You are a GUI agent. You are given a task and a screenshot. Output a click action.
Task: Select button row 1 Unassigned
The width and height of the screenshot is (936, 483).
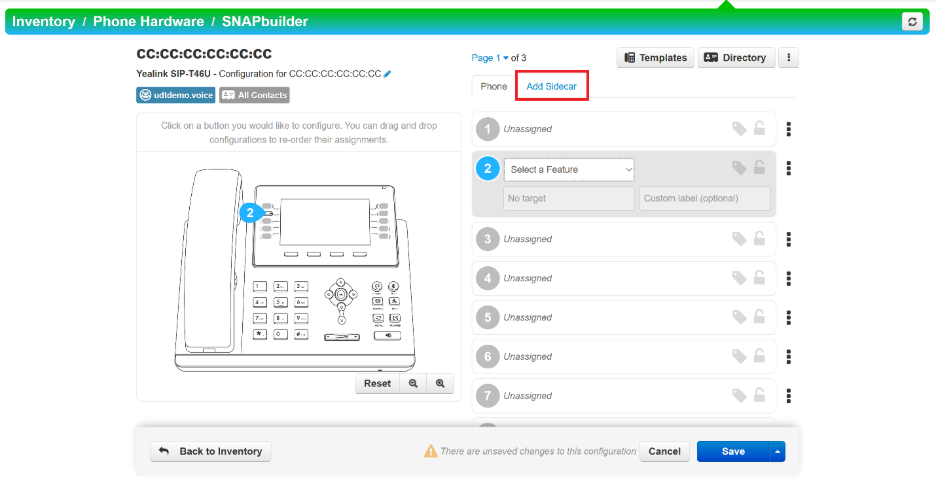(624, 129)
